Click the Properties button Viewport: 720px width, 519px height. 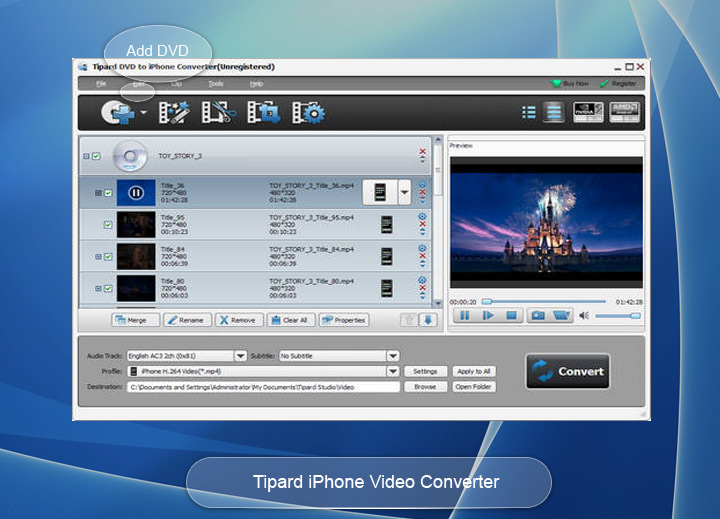pos(344,320)
